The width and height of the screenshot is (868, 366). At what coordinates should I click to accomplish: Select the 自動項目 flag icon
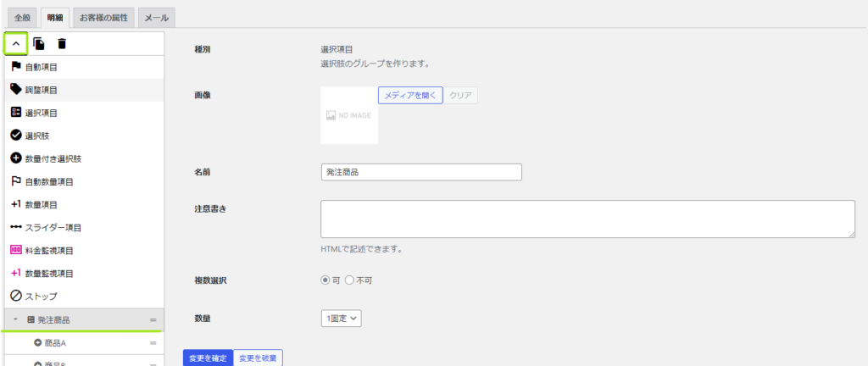click(15, 66)
